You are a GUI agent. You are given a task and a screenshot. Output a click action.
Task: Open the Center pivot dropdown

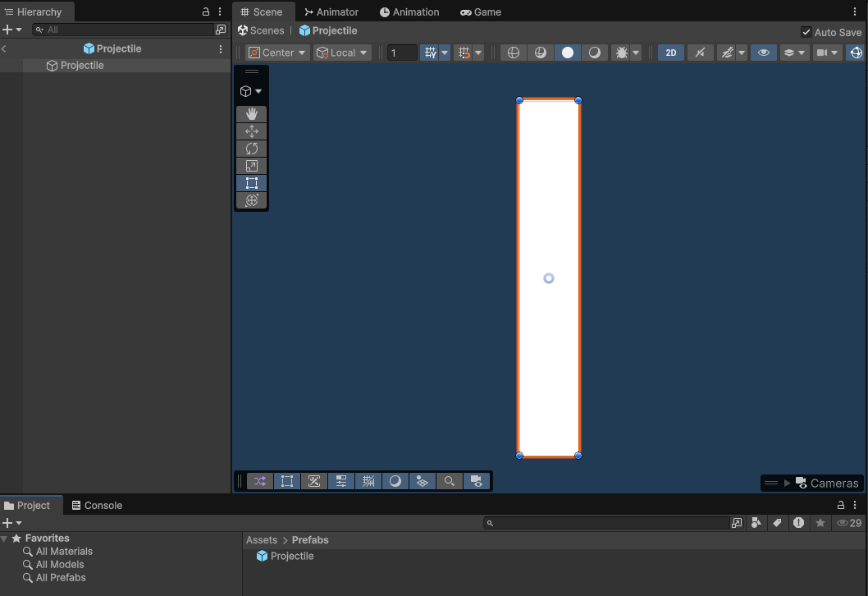tap(277, 53)
